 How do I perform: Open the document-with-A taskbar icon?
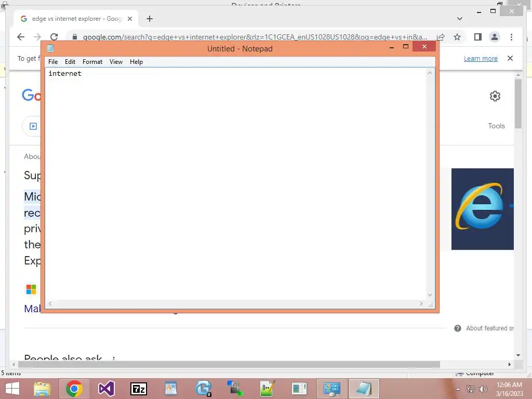pyautogui.click(x=170, y=389)
